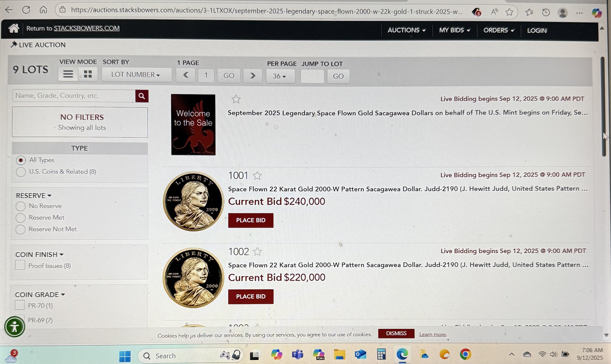
Task: Go to the previous page arrow
Action: (186, 75)
